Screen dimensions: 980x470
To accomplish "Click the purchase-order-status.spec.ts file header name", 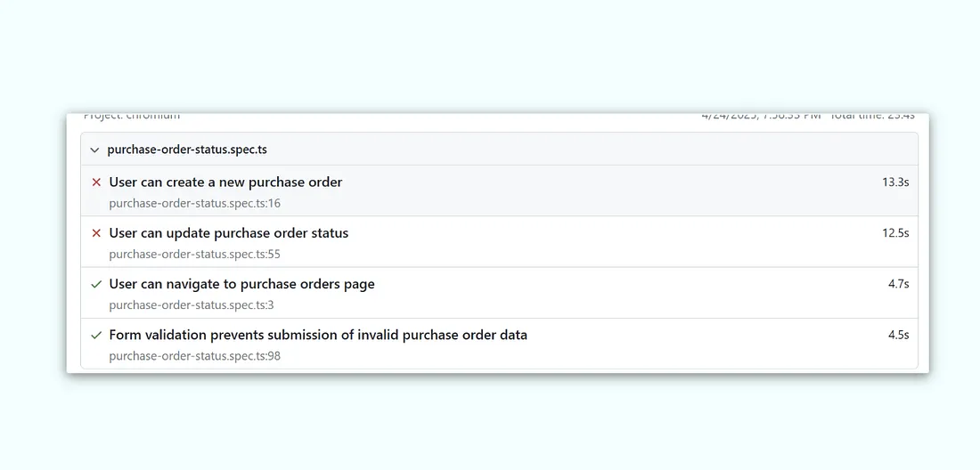I will coord(187,150).
